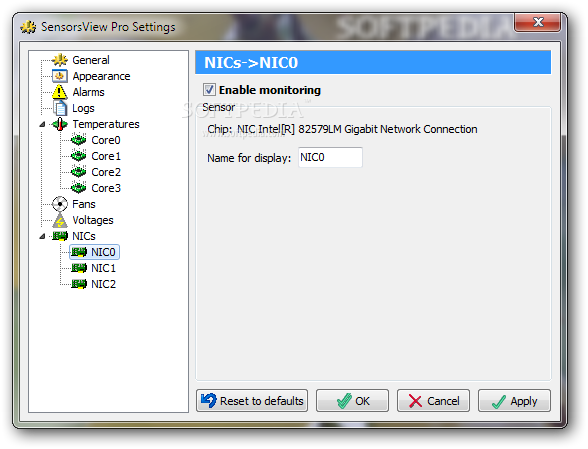Click the NIC1 card icon
Screen dimensions: 588x449
[79, 268]
